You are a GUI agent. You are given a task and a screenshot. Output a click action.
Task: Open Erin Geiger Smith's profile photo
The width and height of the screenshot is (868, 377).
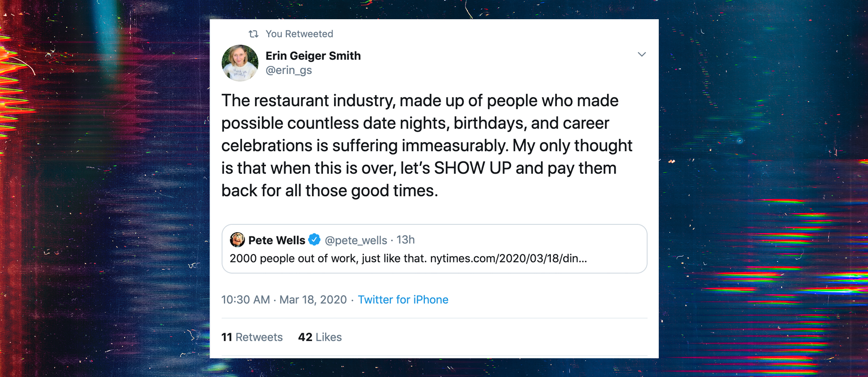pos(240,63)
